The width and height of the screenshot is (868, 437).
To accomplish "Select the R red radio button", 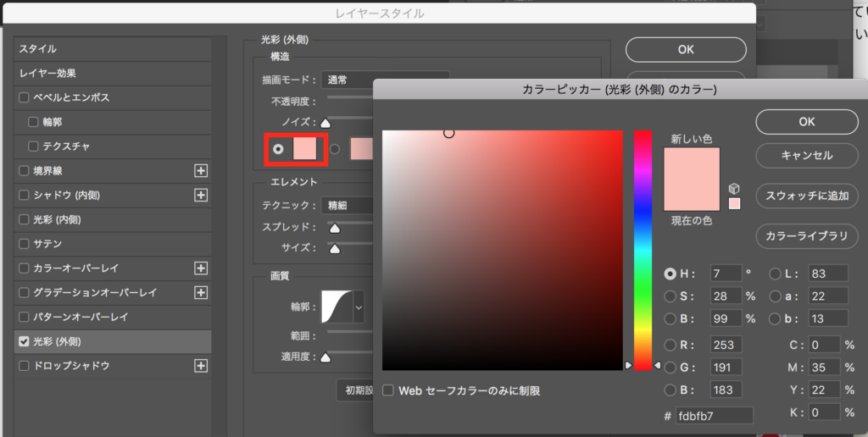I will coord(670,346).
